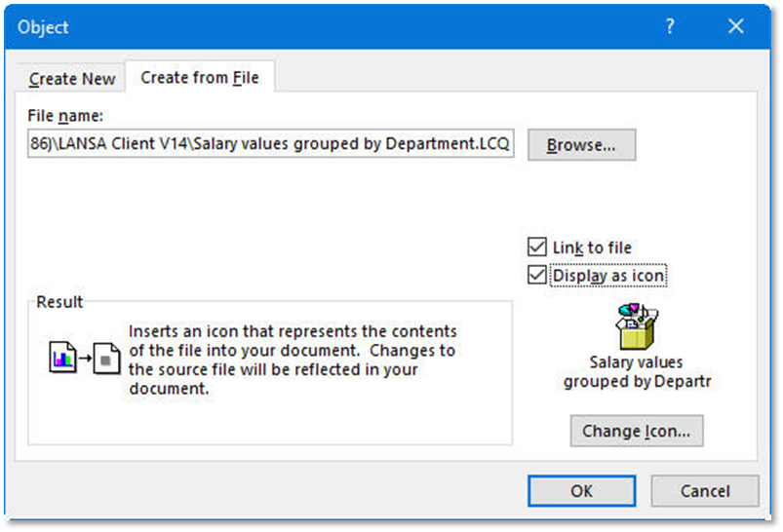Click the arrow between the Result icons
The height and width of the screenshot is (532, 783).
pos(85,360)
